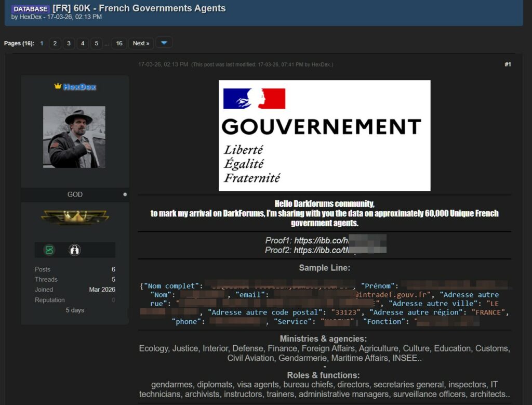This screenshot has height=405, width=532.
Task: Open HexDex profile from the sidebar username
Action: [79, 87]
